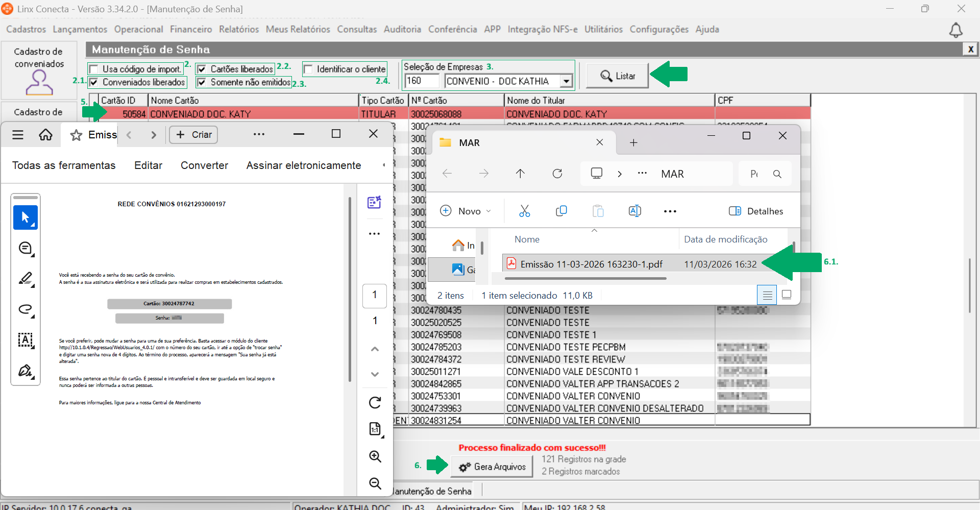The width and height of the screenshot is (980, 510).
Task: Click the Explorer file list horizontal scrollbar
Action: click(585, 279)
